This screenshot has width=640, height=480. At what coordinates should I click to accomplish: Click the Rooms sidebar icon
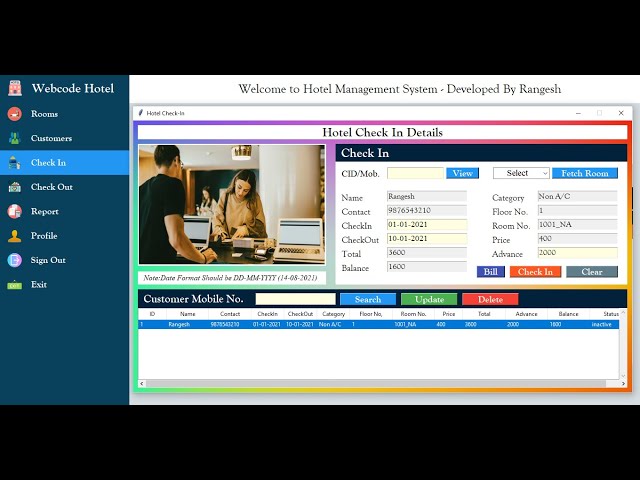coord(15,114)
